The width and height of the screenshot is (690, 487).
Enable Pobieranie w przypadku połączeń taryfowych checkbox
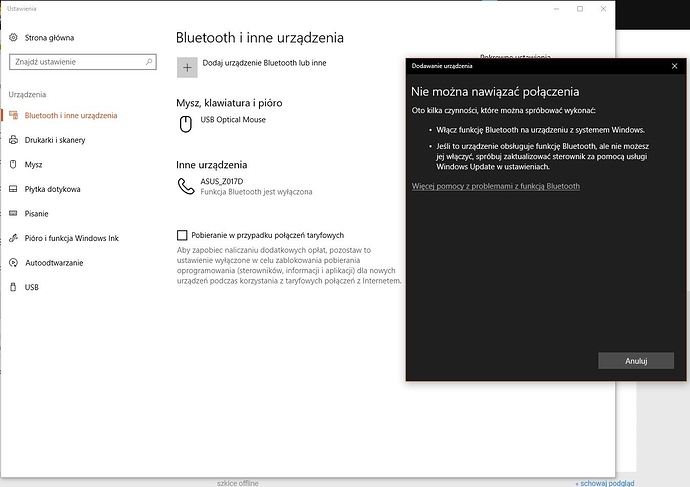pyautogui.click(x=182, y=234)
